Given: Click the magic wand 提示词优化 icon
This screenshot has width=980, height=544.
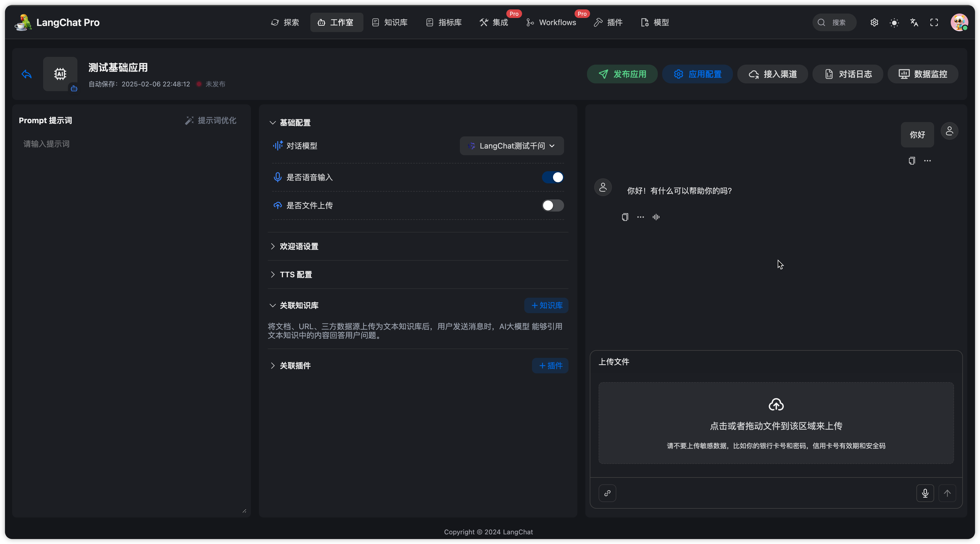Looking at the screenshot, I should click(x=189, y=120).
